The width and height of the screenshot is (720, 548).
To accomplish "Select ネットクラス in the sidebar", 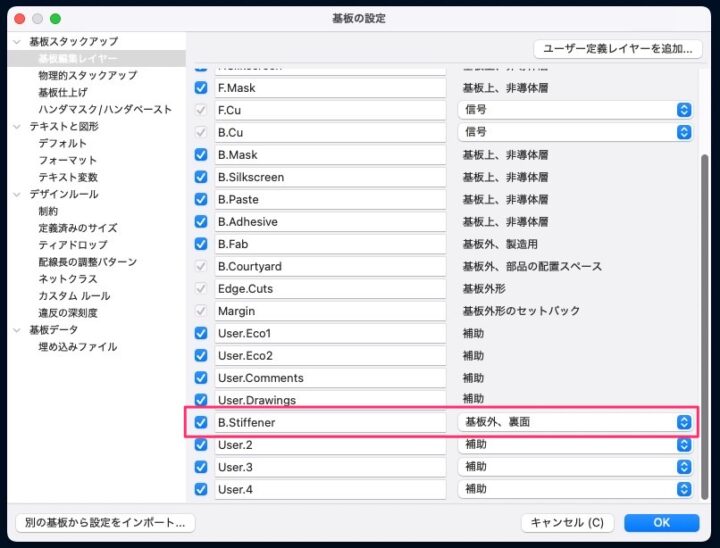I will (68, 279).
